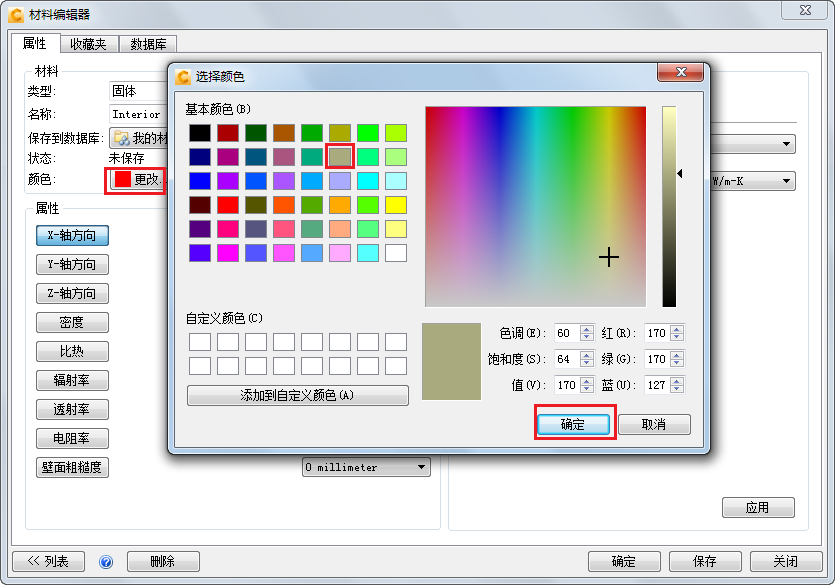
Task: Open the 辐射率 property settings
Action: (x=73, y=380)
